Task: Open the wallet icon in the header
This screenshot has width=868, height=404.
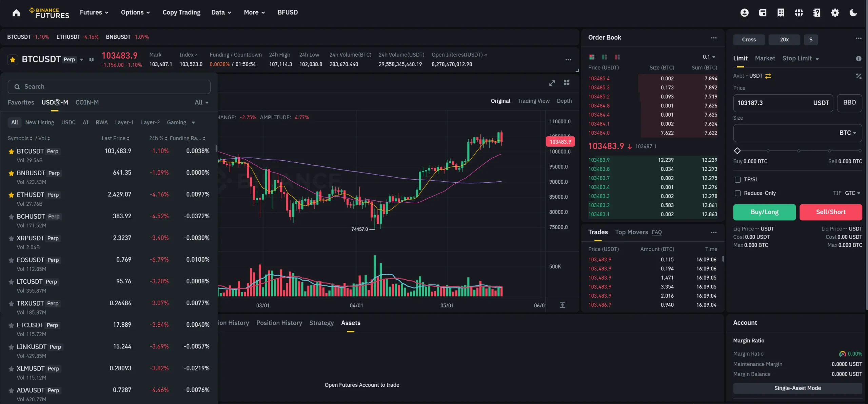Action: pos(763,13)
